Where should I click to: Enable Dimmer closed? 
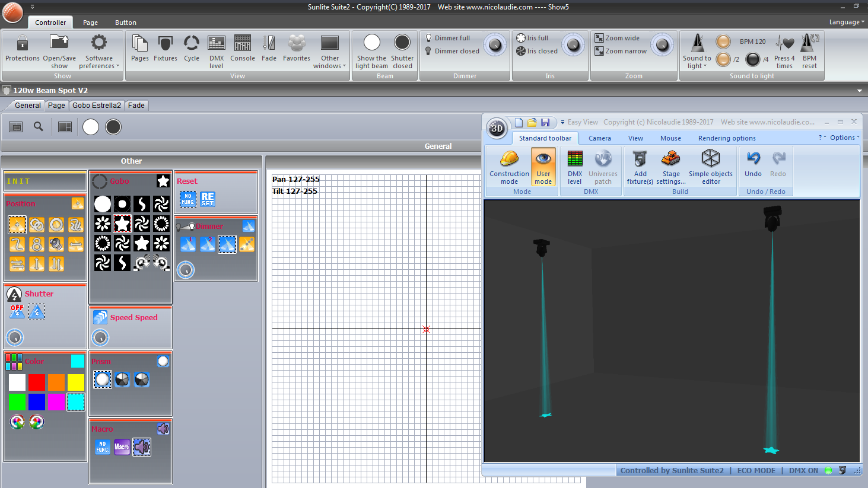coord(452,51)
